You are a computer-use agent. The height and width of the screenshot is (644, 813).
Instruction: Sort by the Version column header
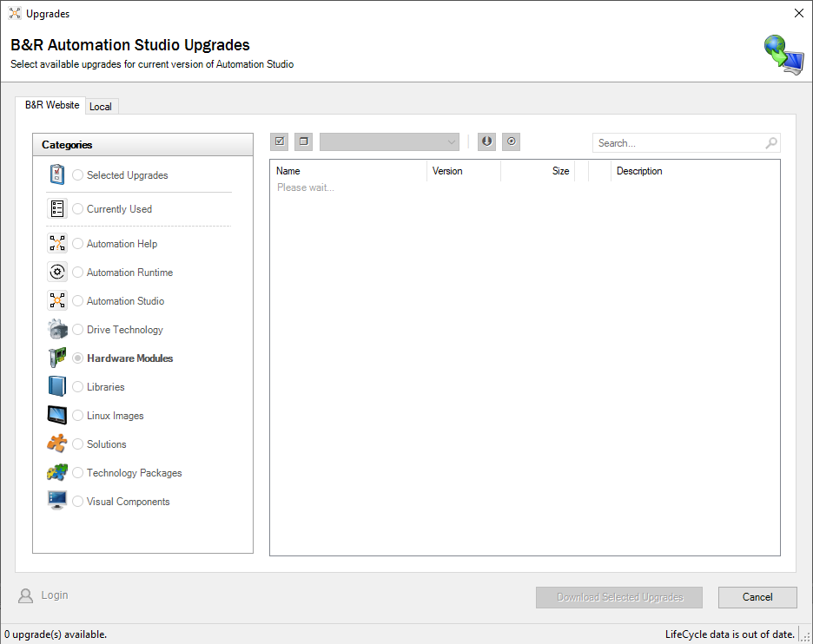pyautogui.click(x=464, y=171)
